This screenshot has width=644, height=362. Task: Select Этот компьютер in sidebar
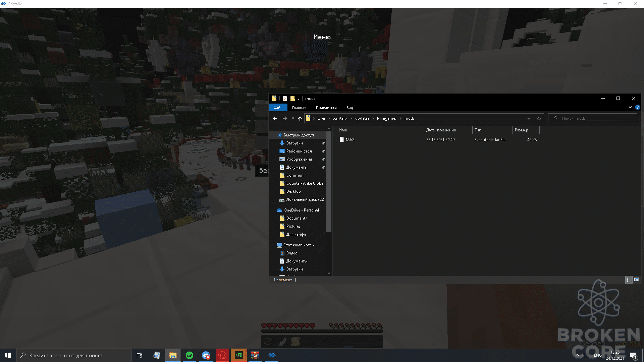pyautogui.click(x=299, y=245)
